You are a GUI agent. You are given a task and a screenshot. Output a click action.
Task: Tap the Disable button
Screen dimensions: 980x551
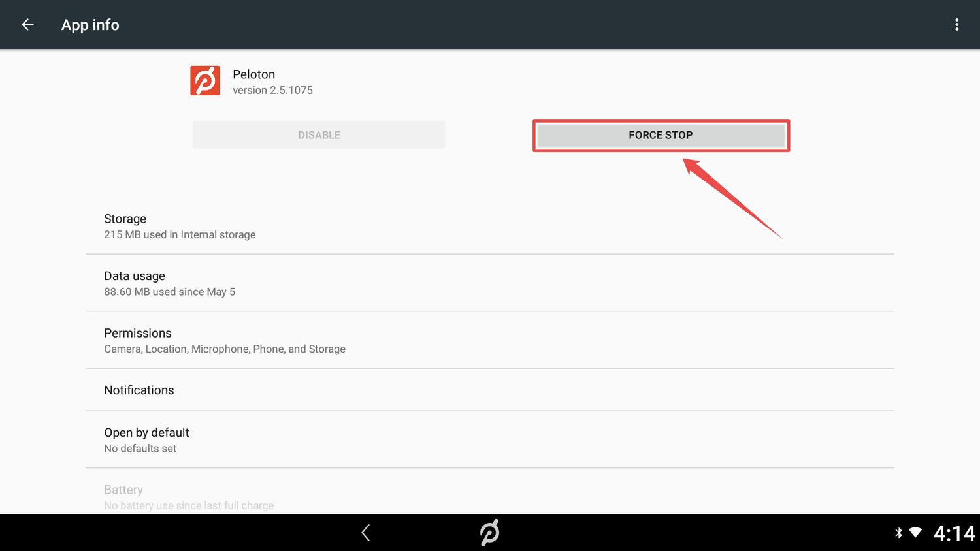[319, 135]
